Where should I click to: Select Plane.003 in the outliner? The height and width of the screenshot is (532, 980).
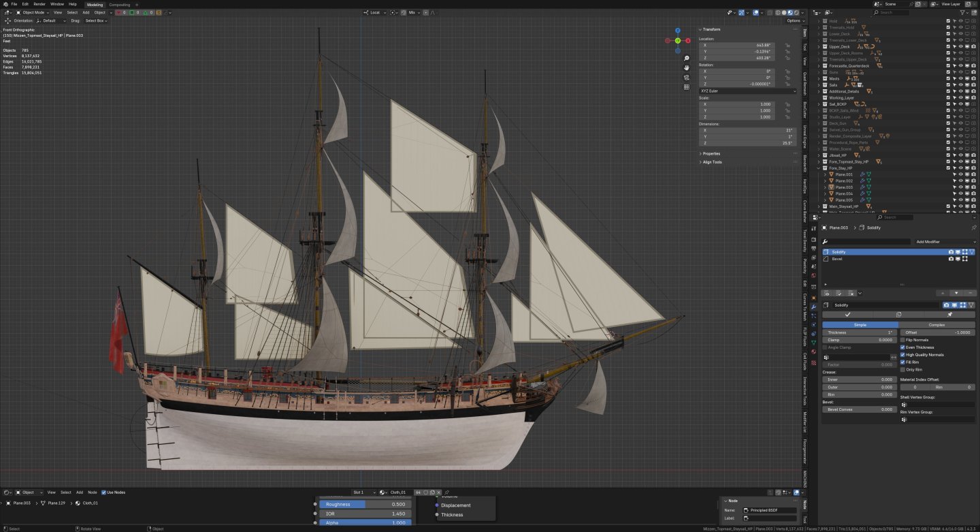point(844,187)
